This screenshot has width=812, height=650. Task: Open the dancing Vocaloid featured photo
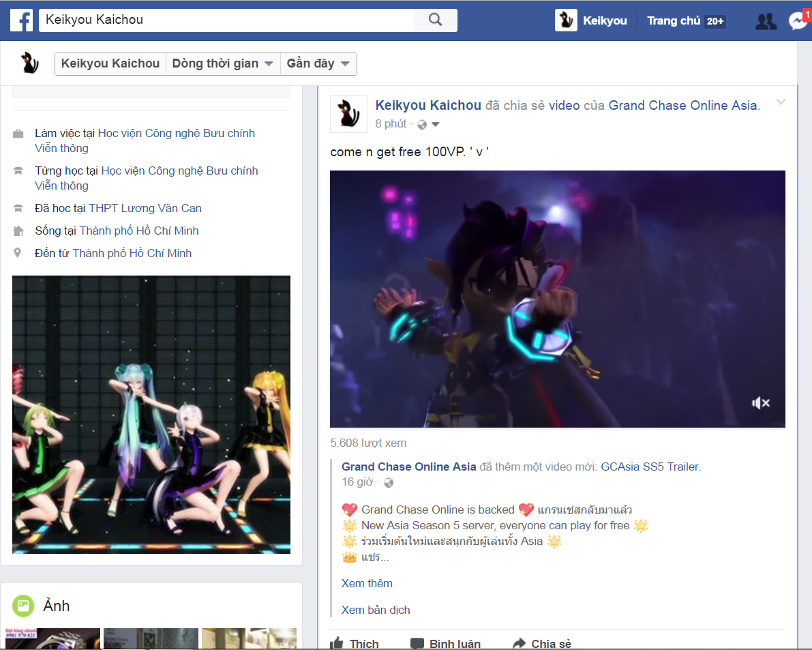pyautogui.click(x=151, y=414)
